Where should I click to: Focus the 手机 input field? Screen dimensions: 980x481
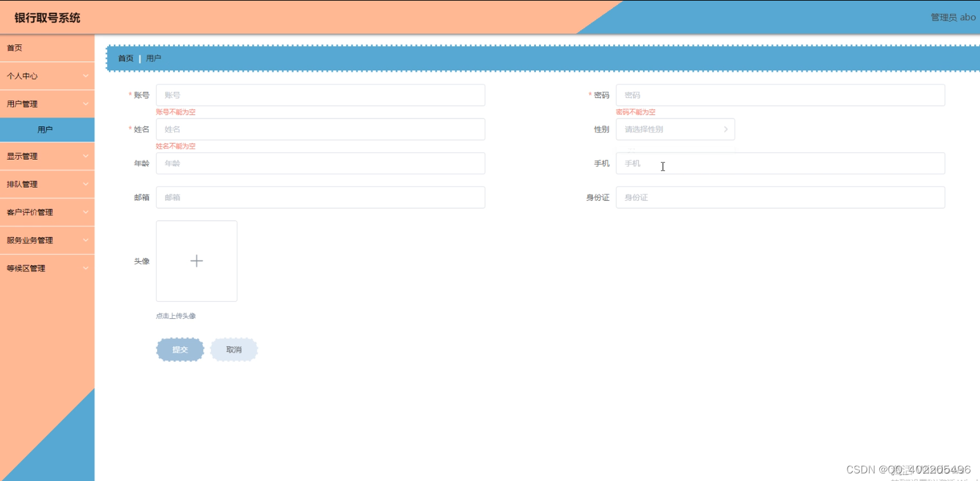(780, 164)
